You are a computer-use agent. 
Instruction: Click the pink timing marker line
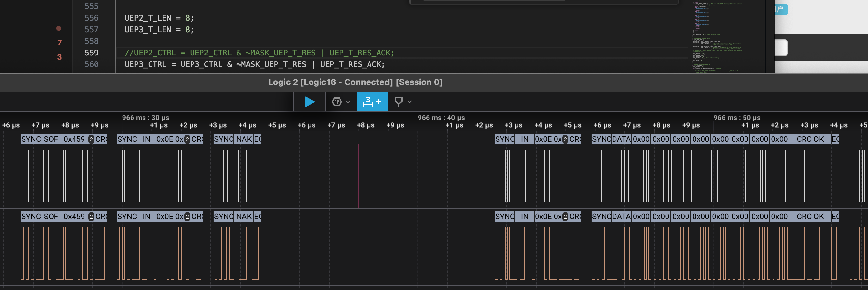pos(359,175)
